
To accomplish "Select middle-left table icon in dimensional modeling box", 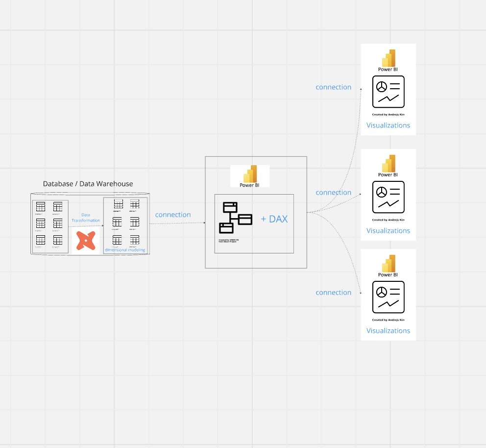I will (x=117, y=222).
